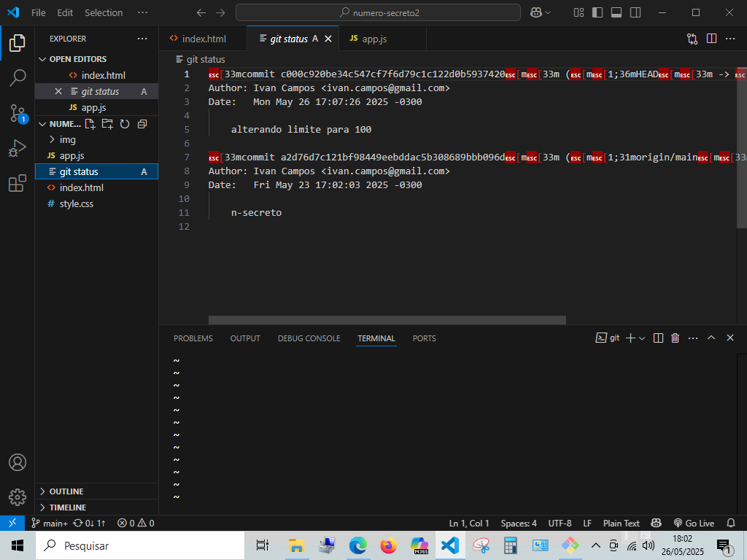Click Go Live in status bar
Screen dimensions: 747x560
(x=694, y=524)
